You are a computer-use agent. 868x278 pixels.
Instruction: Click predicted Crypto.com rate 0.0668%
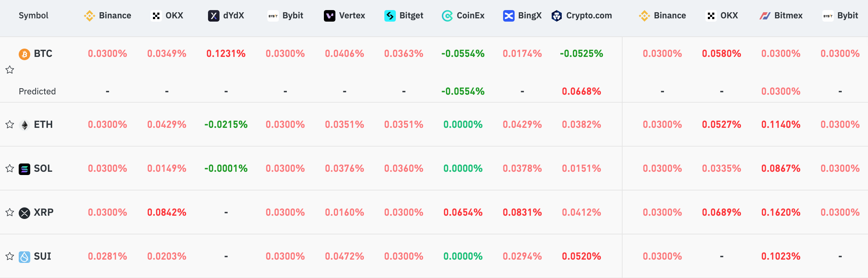point(581,91)
